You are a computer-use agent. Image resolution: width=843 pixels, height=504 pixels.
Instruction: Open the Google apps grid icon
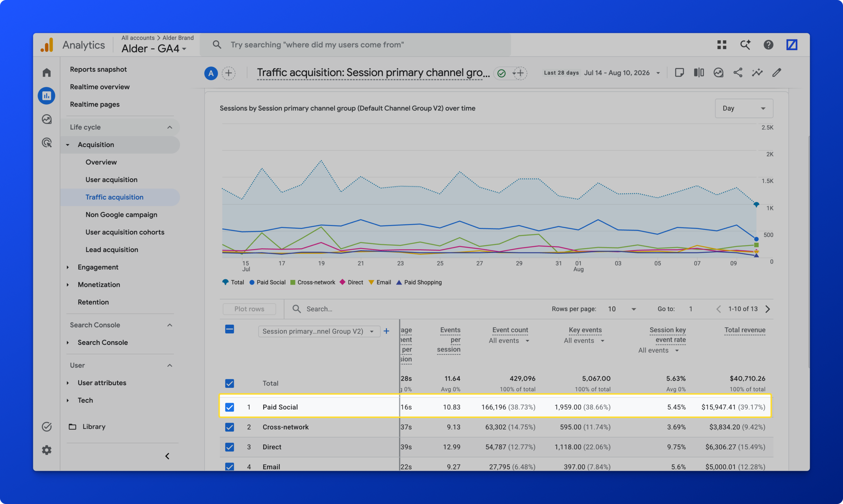(x=721, y=45)
